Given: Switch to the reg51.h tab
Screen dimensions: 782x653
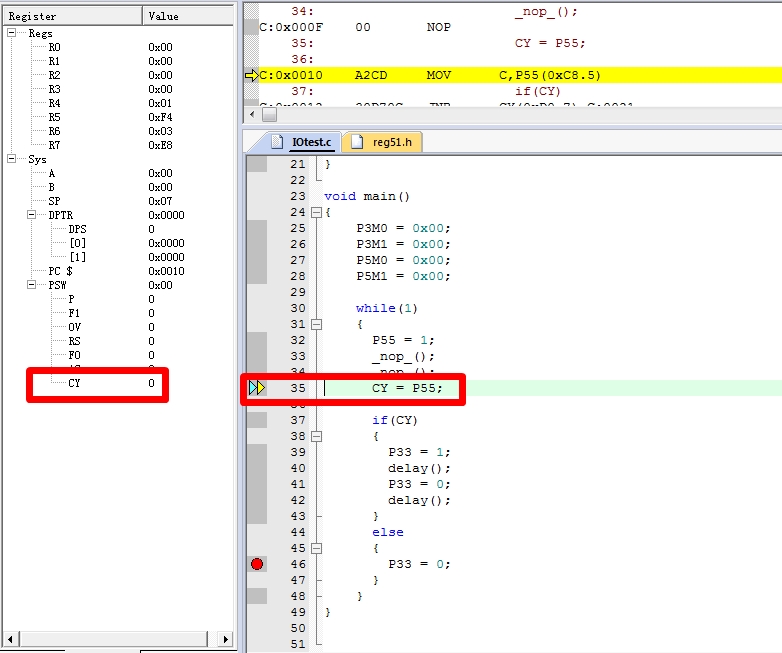Looking at the screenshot, I should [383, 142].
